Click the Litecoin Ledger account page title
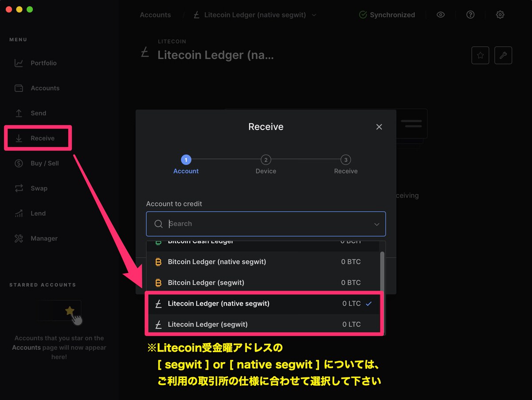 click(x=216, y=55)
